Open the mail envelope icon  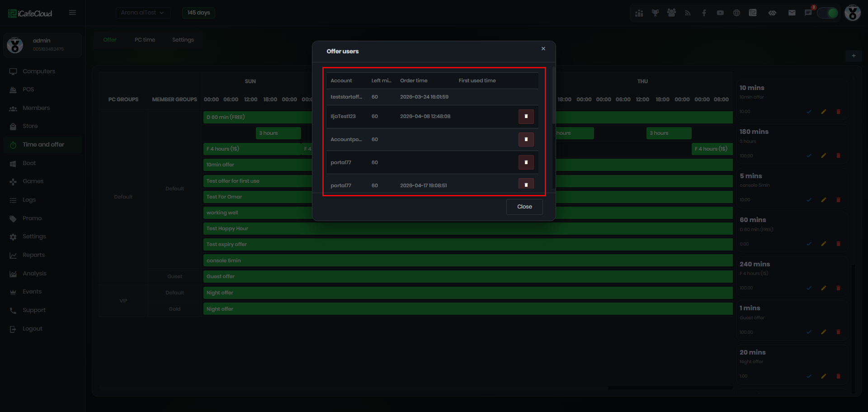[792, 13]
